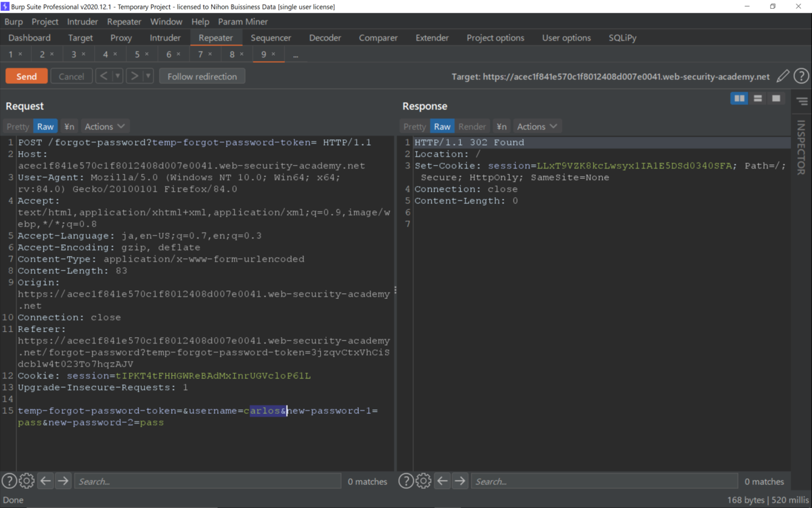This screenshot has width=812, height=508.
Task: Go to next match in Request
Action: click(x=63, y=481)
